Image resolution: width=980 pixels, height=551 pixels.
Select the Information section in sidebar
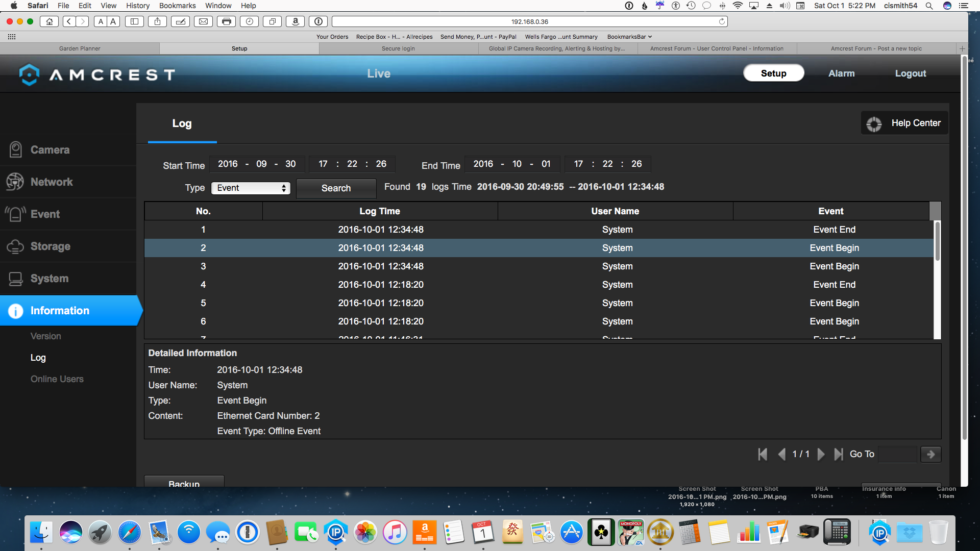tap(70, 311)
